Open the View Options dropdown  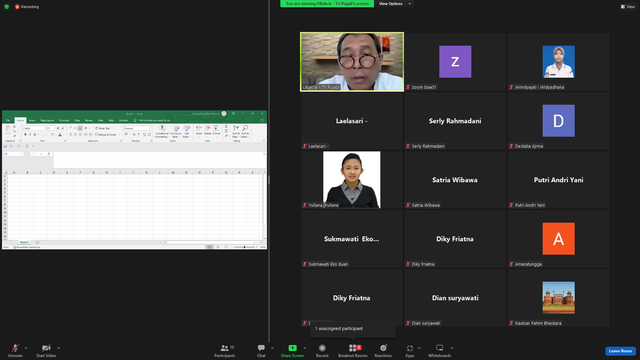pos(394,4)
